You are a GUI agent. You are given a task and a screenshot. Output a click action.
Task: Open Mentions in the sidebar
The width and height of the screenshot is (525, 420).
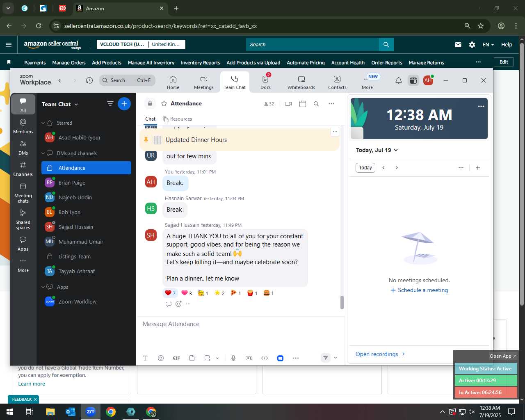[x=23, y=126]
